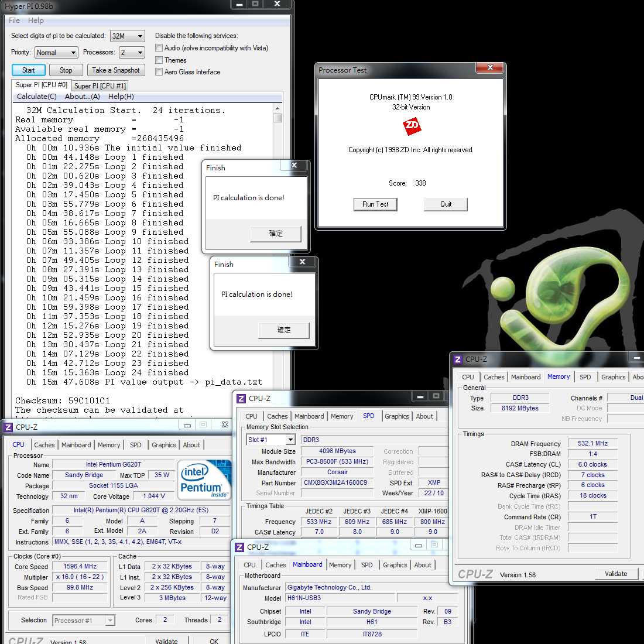
Task: Click Quit in Processor Test
Action: point(446,204)
